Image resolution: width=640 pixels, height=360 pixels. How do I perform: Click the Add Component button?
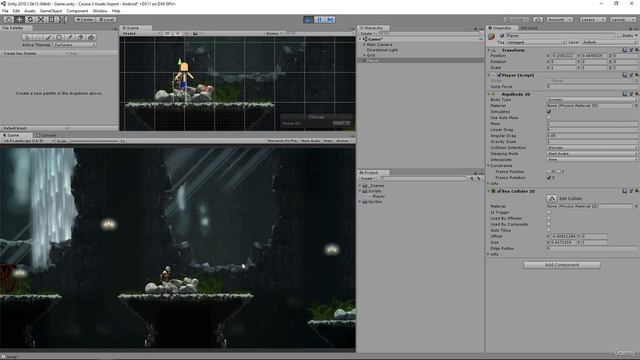(562, 265)
